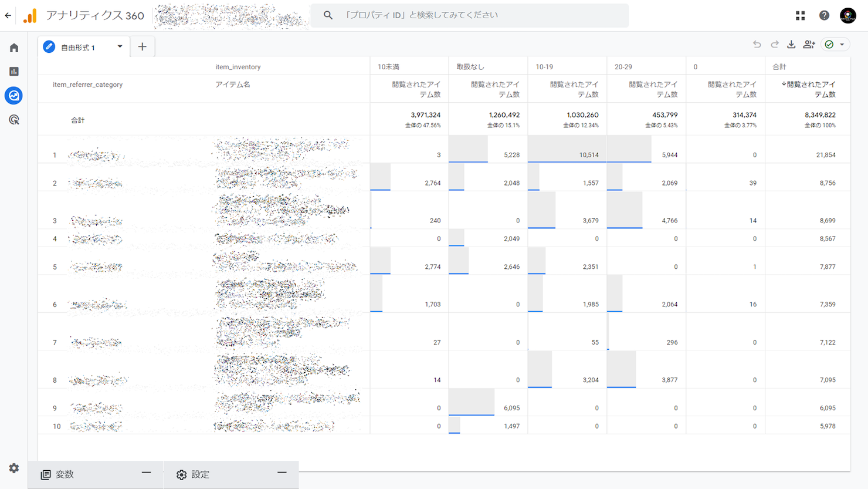Share exploration with add-people icon
The image size is (868, 489).
point(809,45)
